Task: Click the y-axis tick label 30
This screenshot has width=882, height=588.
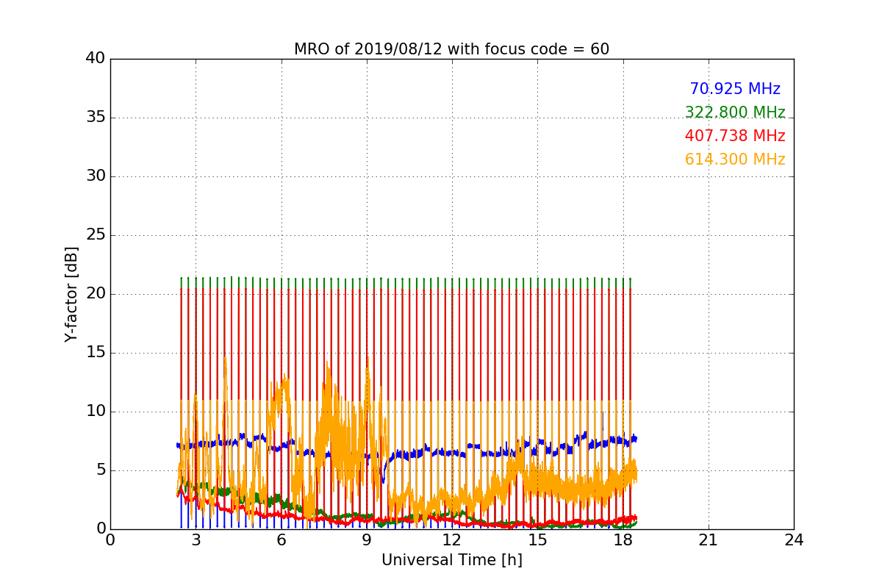Action: [96, 176]
